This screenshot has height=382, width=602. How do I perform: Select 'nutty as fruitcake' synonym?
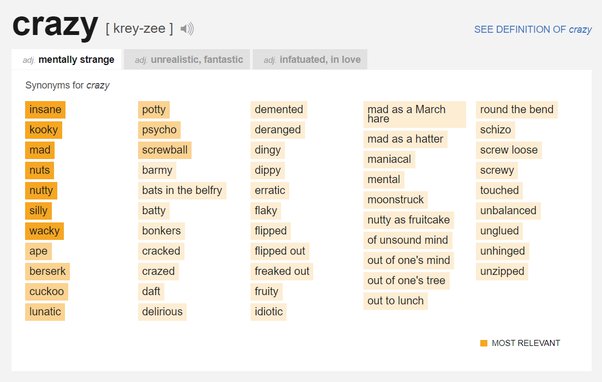click(x=408, y=220)
